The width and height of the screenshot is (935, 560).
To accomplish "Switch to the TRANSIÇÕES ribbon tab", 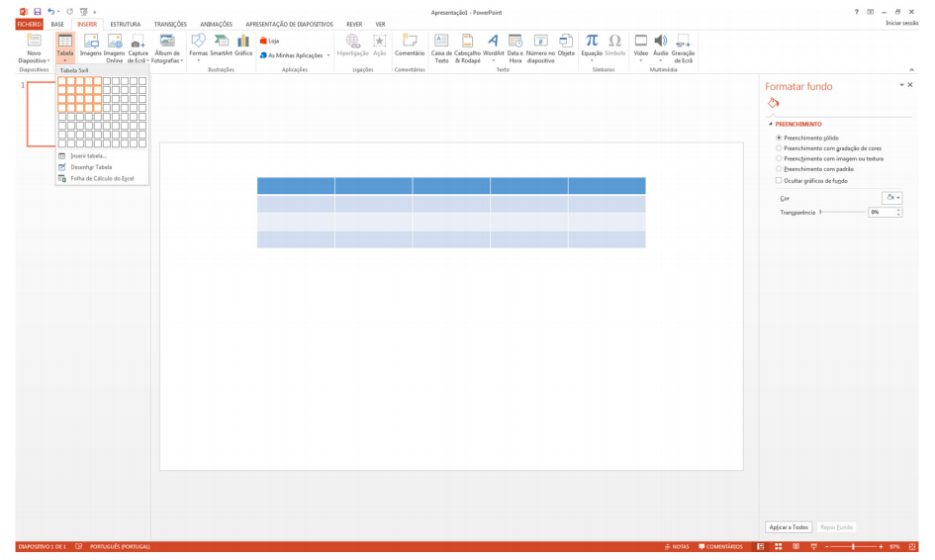I will click(170, 24).
